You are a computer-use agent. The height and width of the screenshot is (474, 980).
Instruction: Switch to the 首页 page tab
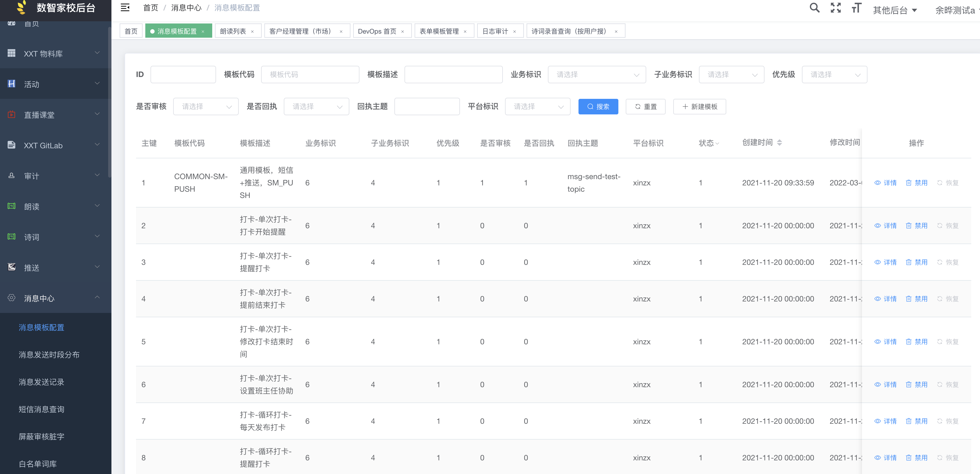click(131, 31)
